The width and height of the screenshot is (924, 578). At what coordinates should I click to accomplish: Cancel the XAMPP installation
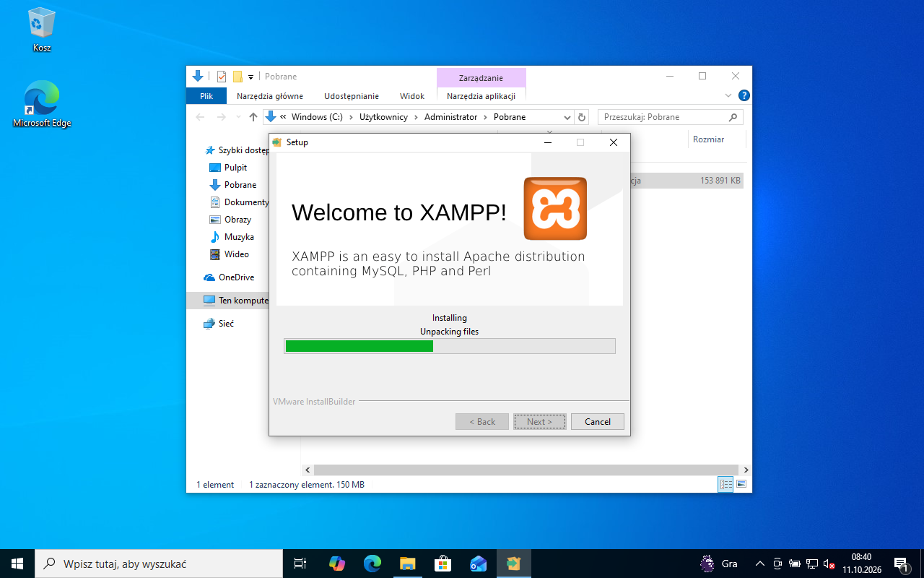(x=598, y=421)
